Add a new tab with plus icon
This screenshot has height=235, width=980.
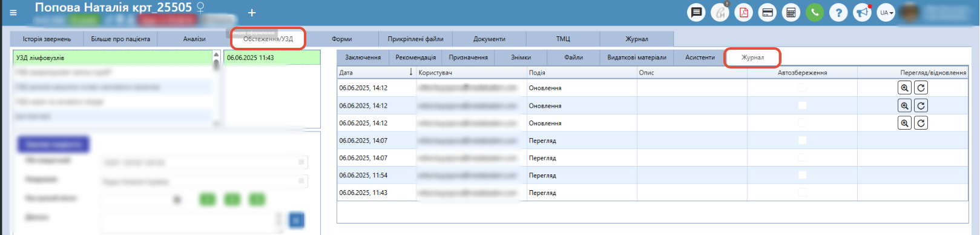(252, 12)
